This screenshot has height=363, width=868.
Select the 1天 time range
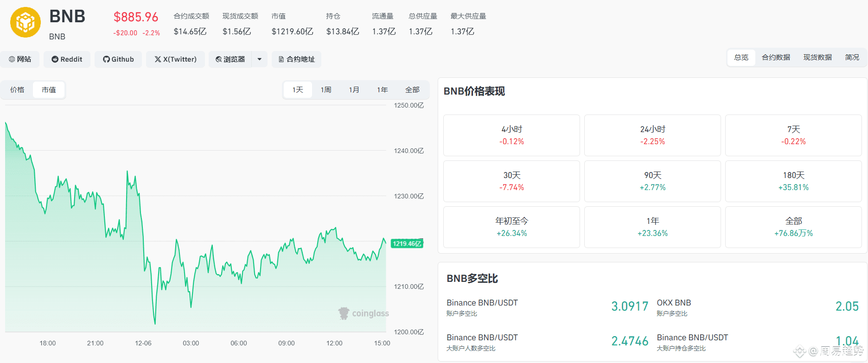pos(298,90)
